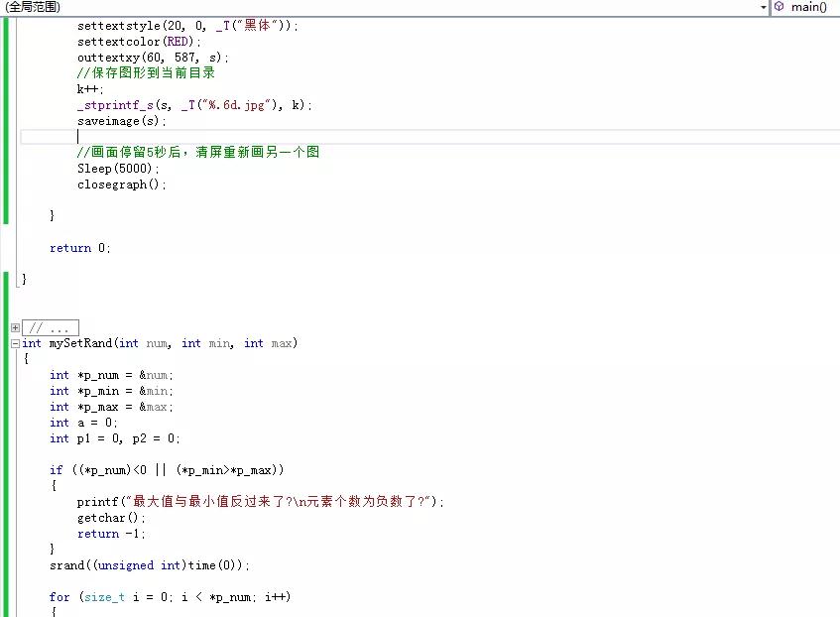The width and height of the screenshot is (840, 617).
Task: Click the line 'int *p_min = &min;'
Action: 111,391
